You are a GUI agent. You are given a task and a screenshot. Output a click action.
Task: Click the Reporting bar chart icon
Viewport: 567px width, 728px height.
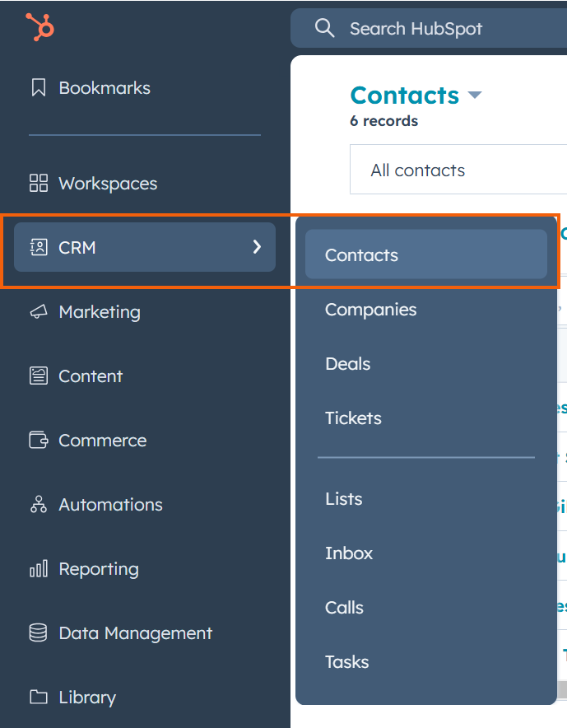coord(39,569)
